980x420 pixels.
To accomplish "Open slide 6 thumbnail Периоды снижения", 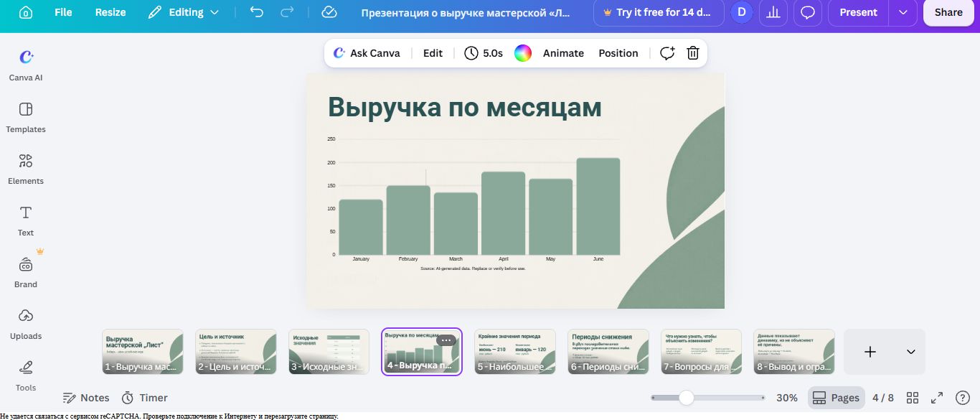I will 608,352.
